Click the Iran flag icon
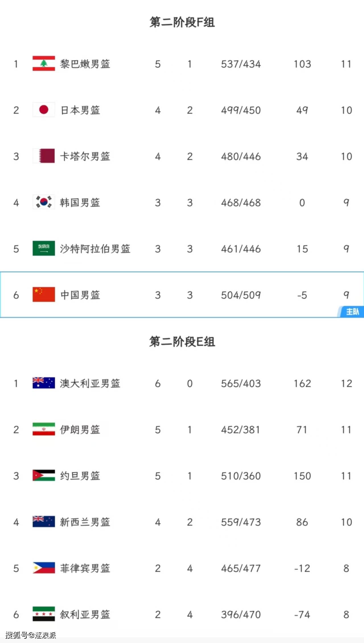Screen dimensions: 364x643 coord(44,429)
